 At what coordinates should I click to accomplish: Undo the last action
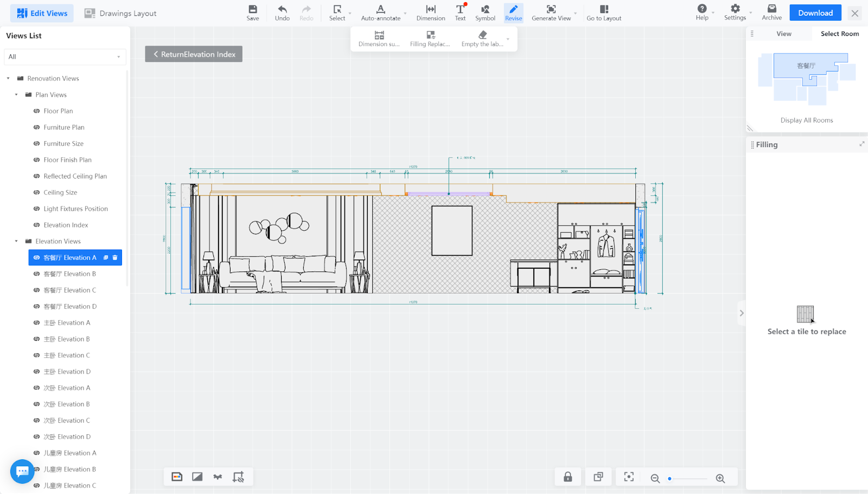point(282,12)
